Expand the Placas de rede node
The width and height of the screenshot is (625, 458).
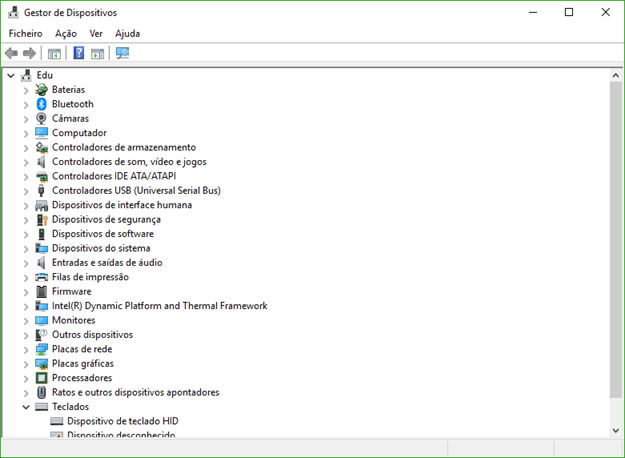click(x=26, y=349)
